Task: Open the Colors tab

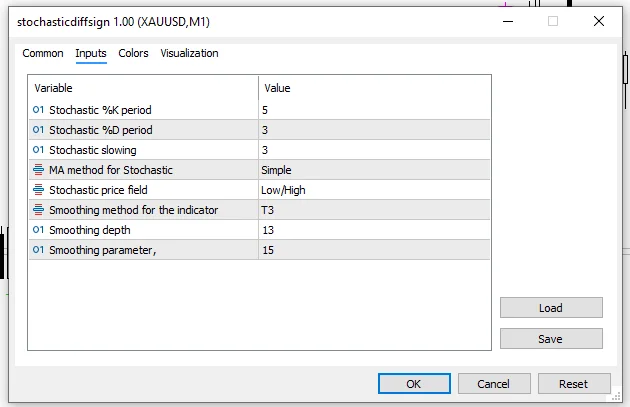Action: pyautogui.click(x=133, y=53)
